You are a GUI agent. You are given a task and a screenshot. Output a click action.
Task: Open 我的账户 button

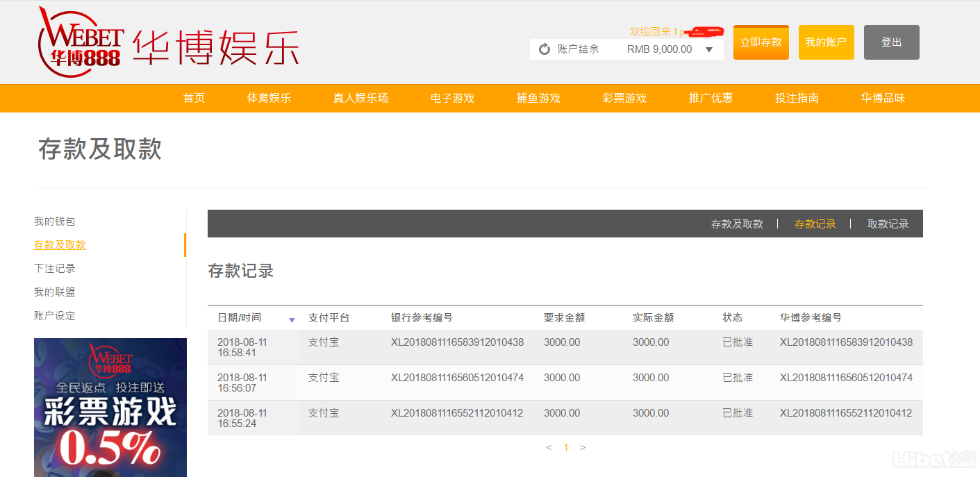826,42
